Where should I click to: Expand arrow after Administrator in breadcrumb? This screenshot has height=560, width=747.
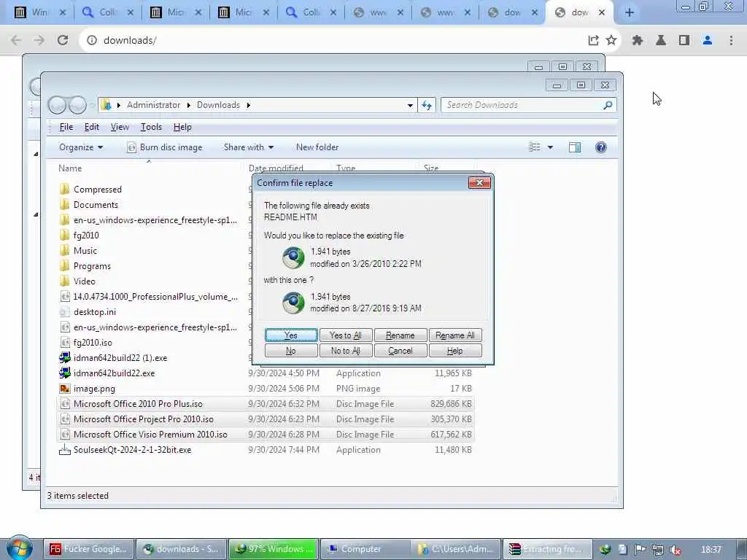click(189, 105)
